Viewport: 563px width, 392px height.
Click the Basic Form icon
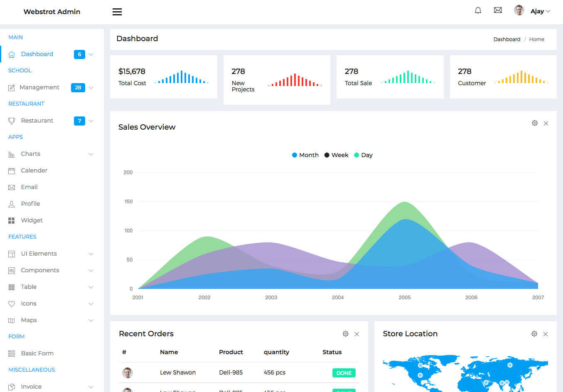[x=12, y=354]
